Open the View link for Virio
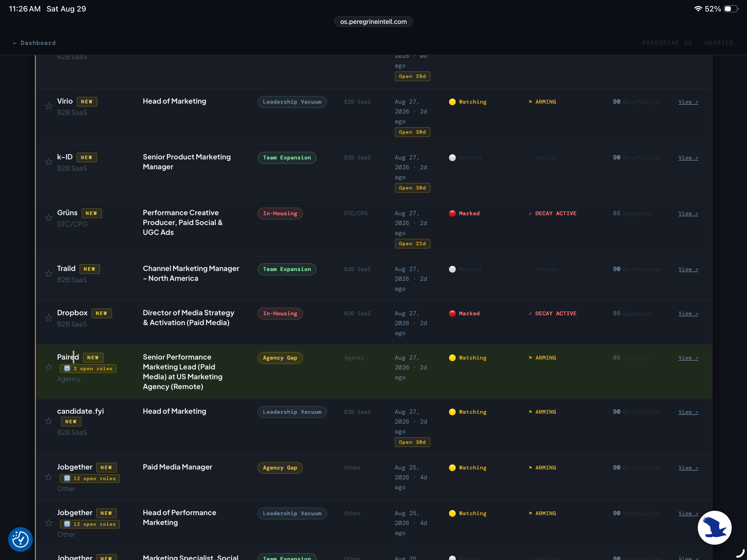The width and height of the screenshot is (747, 560). coord(688,102)
